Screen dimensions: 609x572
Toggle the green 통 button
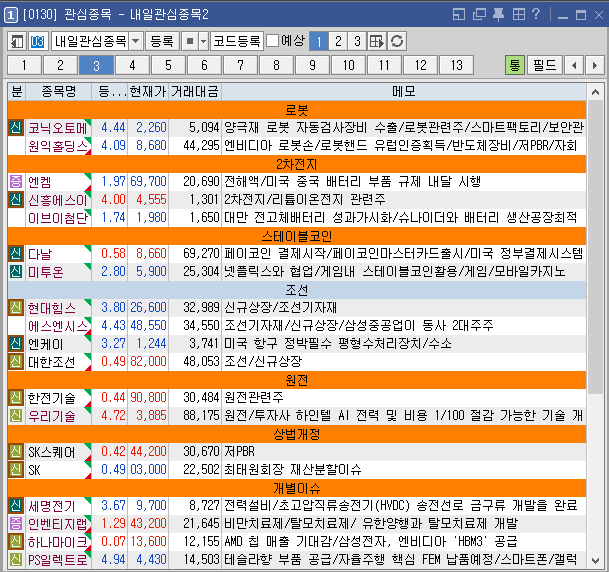tap(515, 65)
